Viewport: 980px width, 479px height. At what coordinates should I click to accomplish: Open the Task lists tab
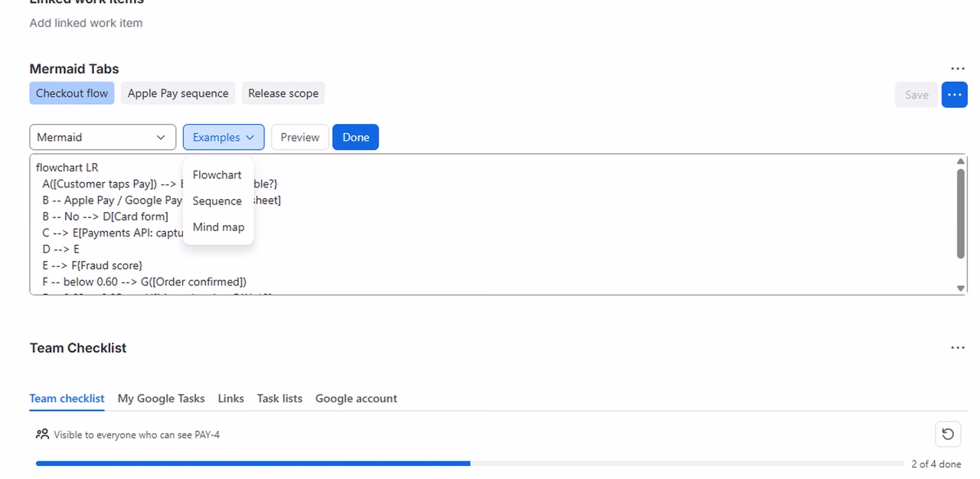[279, 398]
